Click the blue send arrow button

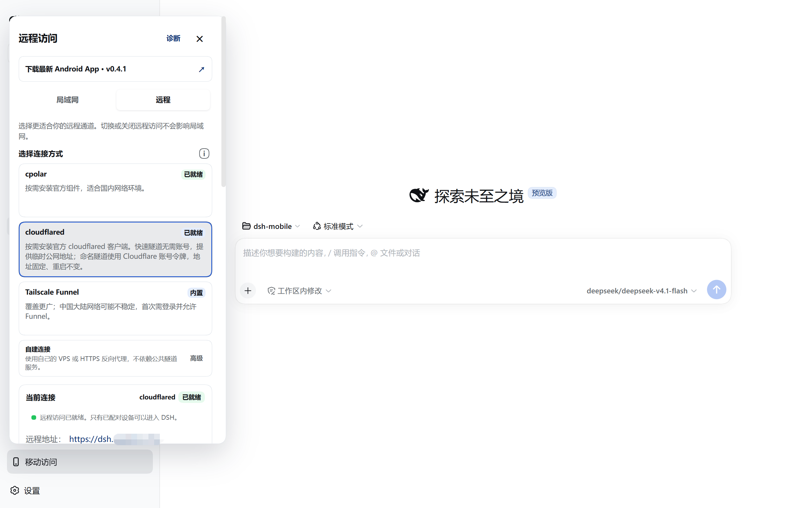click(717, 290)
